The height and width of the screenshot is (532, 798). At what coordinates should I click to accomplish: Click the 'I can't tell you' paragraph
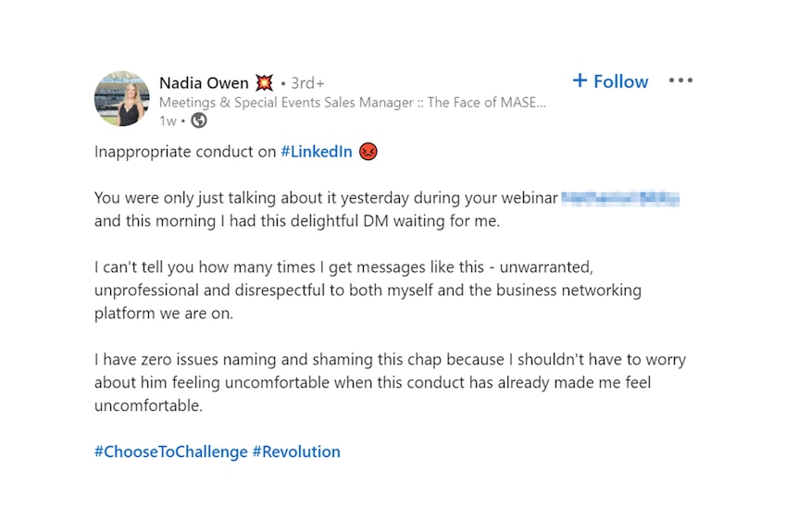pyautogui.click(x=368, y=291)
